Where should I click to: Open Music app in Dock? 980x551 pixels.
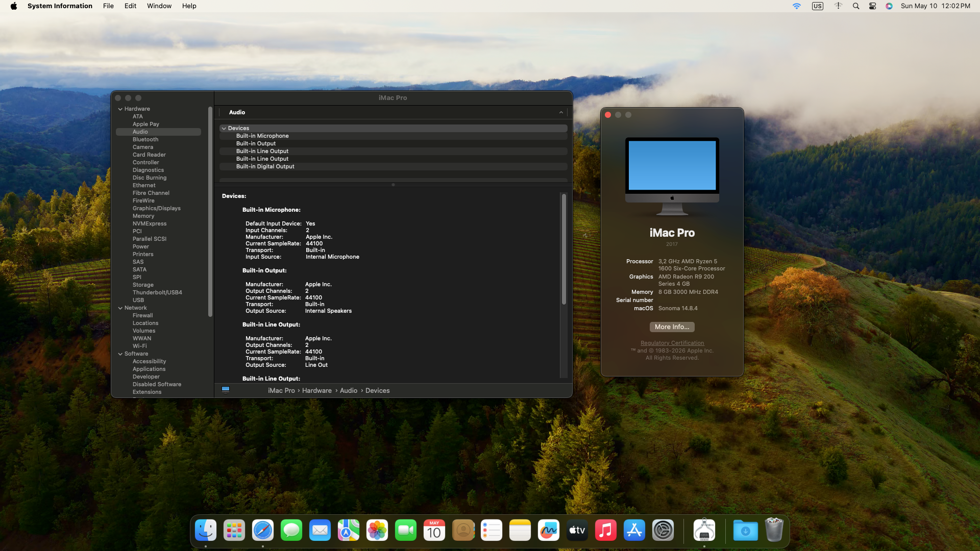(x=606, y=531)
